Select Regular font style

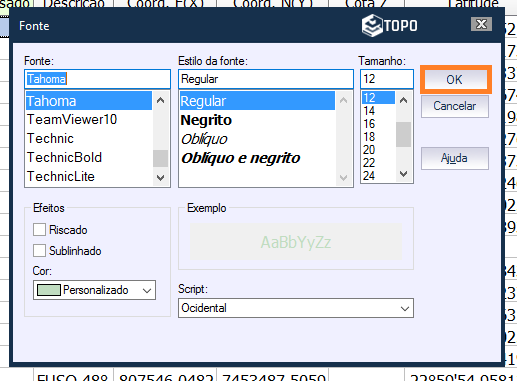(x=257, y=101)
